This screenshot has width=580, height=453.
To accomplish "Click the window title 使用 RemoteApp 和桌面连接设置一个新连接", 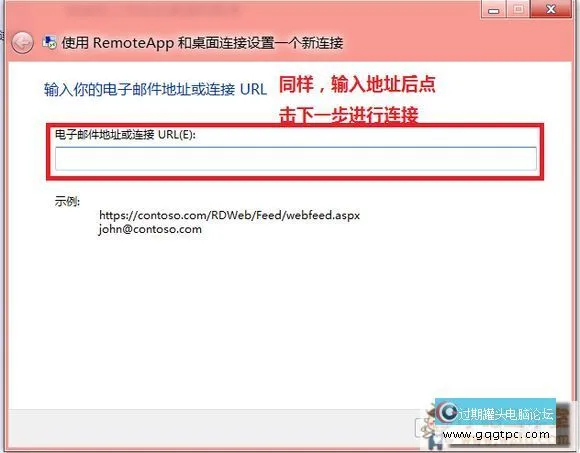I will point(202,43).
